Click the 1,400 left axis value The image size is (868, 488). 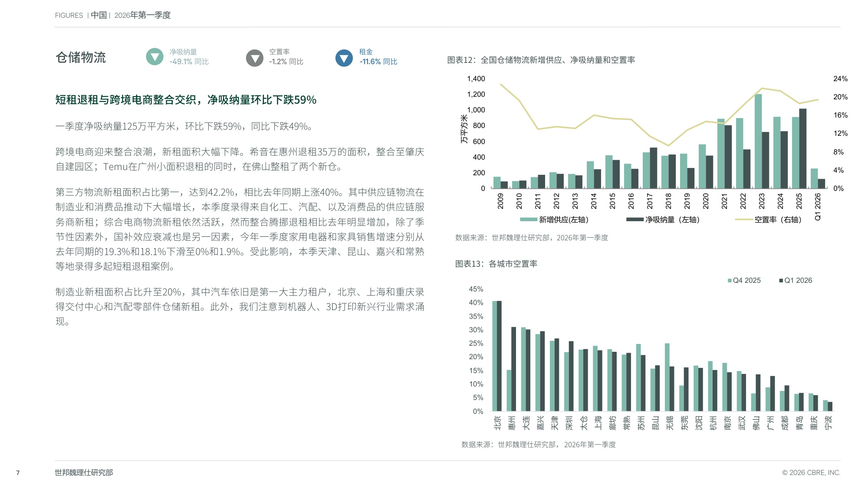point(476,79)
